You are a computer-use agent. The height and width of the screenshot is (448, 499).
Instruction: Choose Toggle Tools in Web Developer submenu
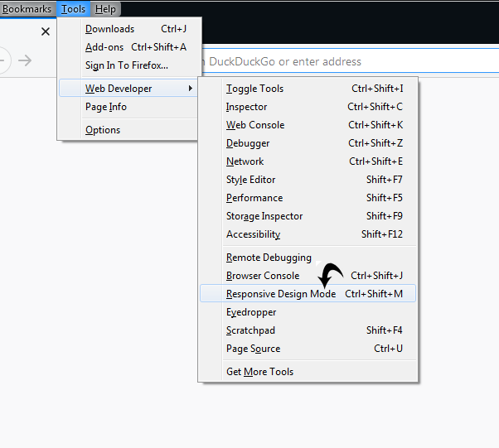coord(308,89)
